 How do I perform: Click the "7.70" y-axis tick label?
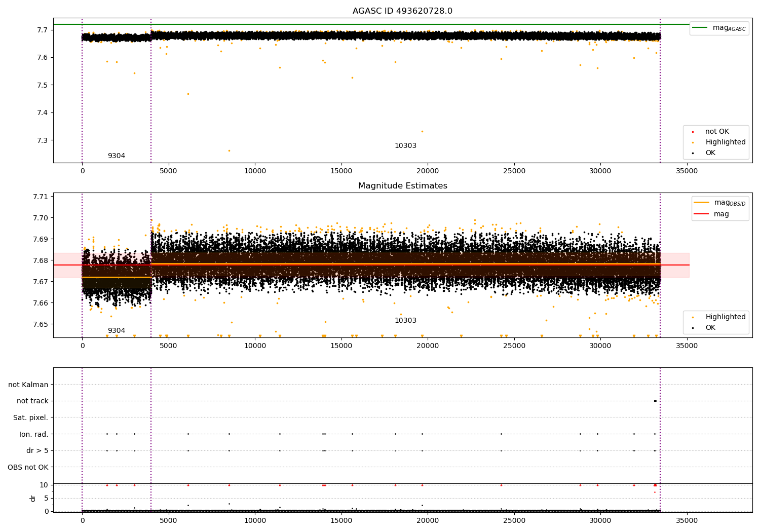click(x=41, y=218)
